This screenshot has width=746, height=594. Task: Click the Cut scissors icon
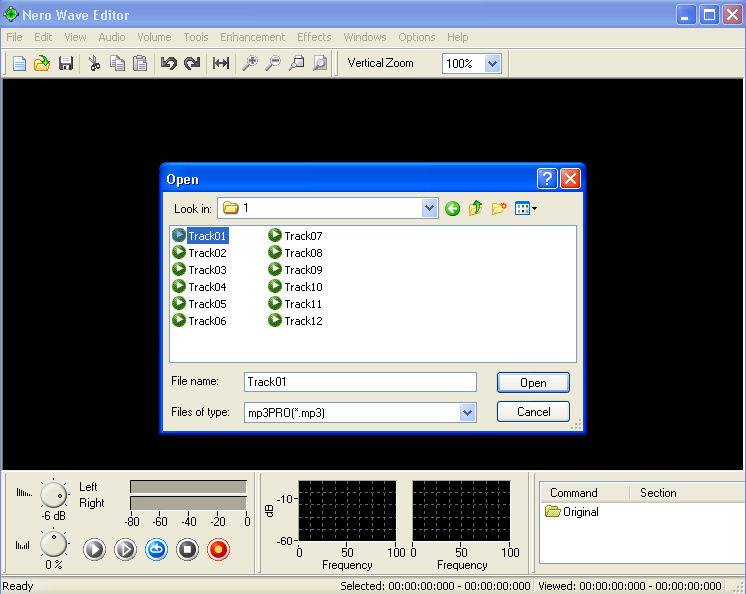(x=94, y=63)
